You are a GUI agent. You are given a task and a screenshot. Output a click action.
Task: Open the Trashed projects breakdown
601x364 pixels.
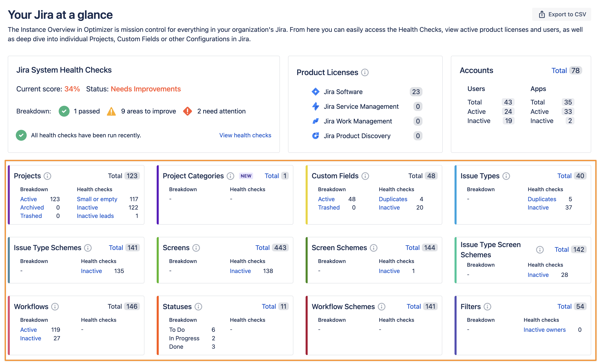click(x=31, y=216)
